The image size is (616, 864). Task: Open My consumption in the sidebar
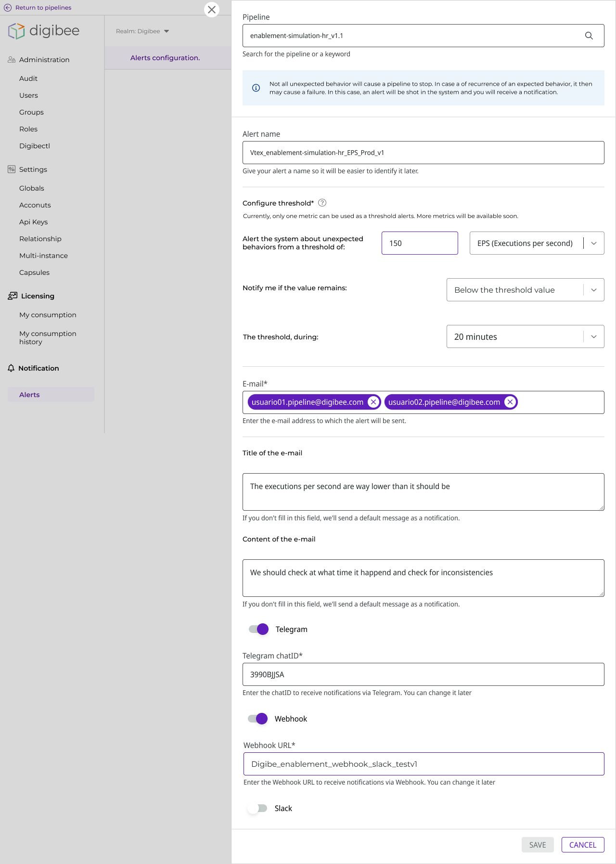click(48, 315)
